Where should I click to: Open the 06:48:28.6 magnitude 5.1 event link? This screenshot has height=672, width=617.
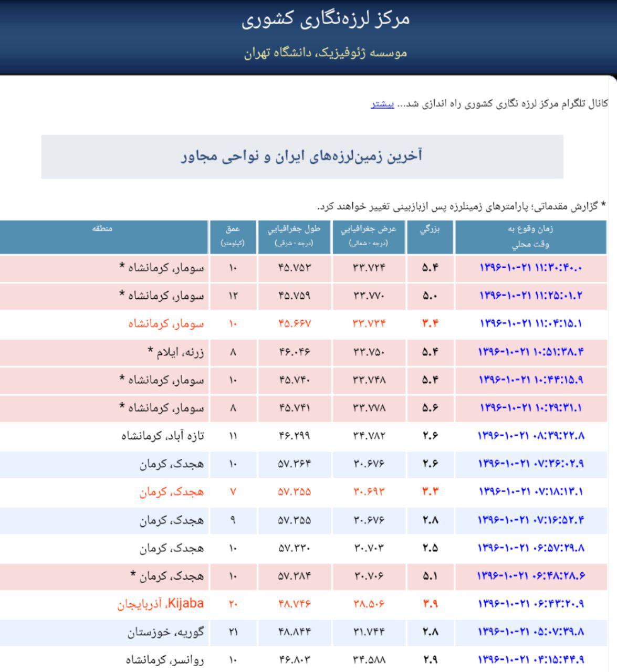pos(530,576)
